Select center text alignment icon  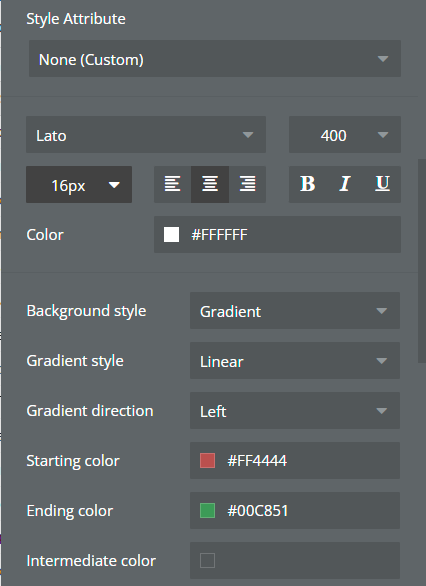pos(210,184)
